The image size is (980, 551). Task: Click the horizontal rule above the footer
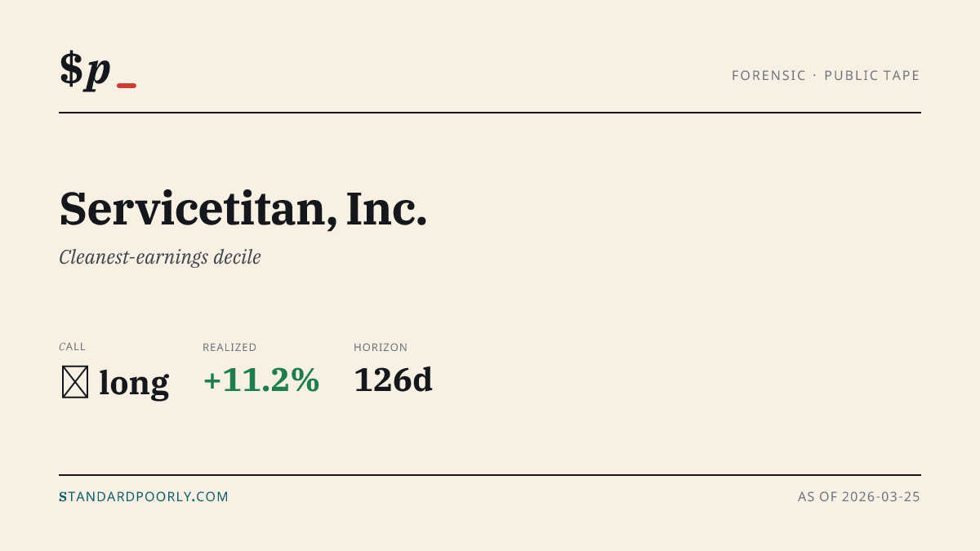[x=490, y=475]
